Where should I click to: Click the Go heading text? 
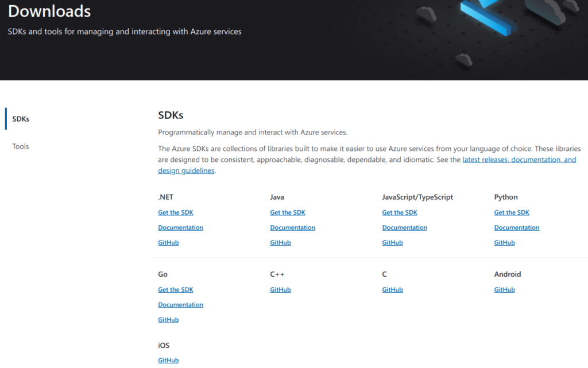tap(163, 274)
